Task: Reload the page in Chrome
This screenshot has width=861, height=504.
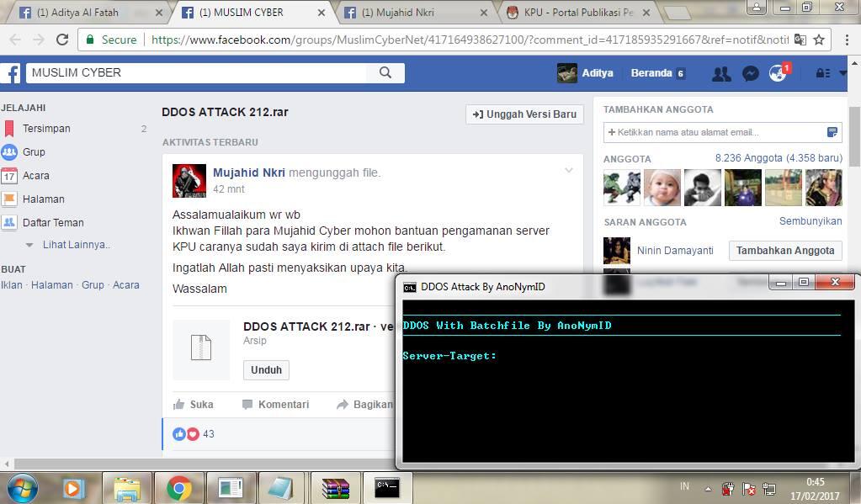Action: (62, 40)
